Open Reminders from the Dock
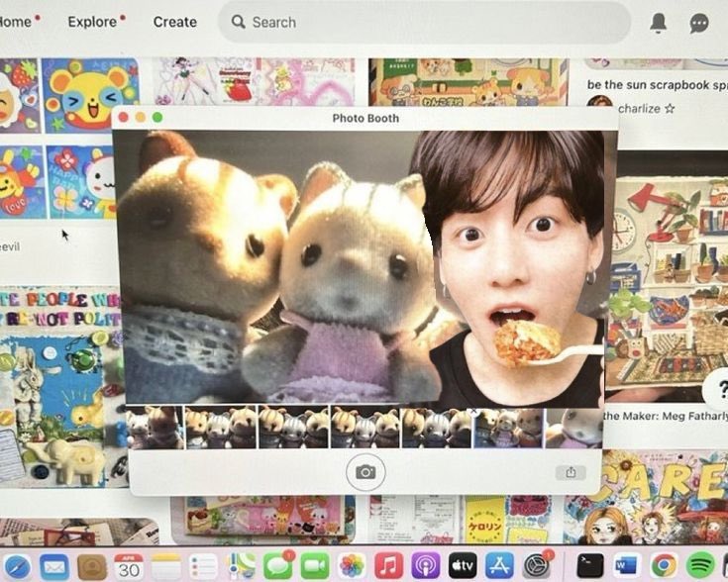The image size is (728, 582). coord(203,567)
